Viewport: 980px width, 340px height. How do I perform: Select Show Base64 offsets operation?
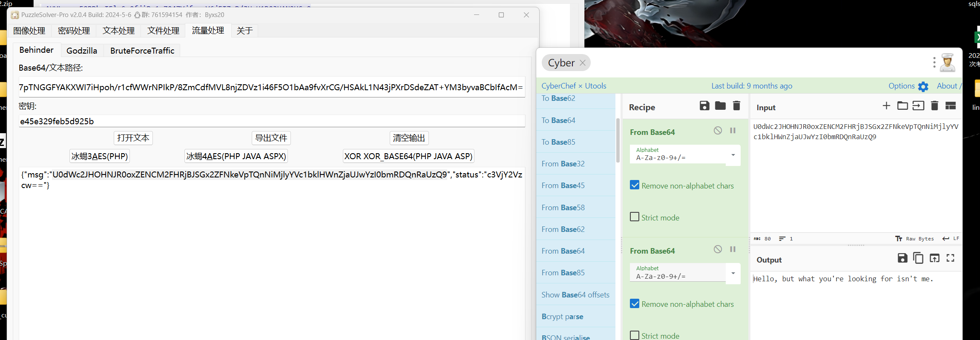576,295
